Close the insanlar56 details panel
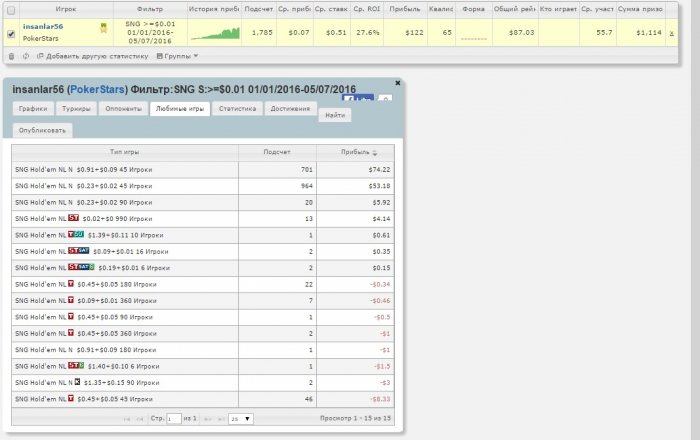 point(398,83)
